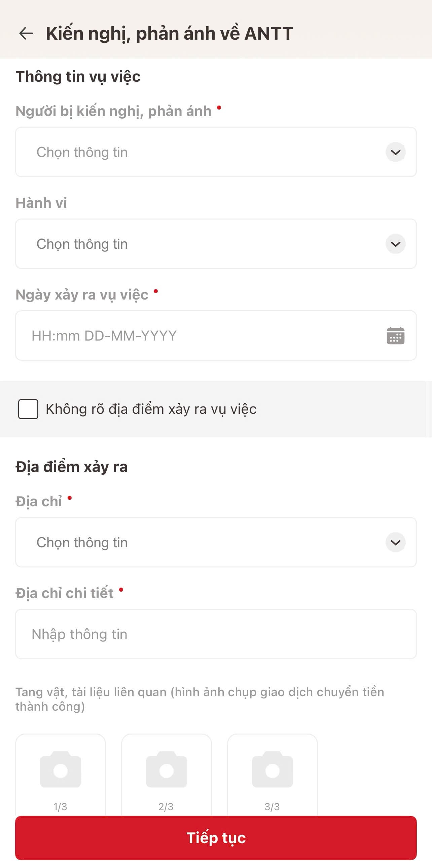Focus the Địa chỉ chi tiết input

[x=216, y=634]
